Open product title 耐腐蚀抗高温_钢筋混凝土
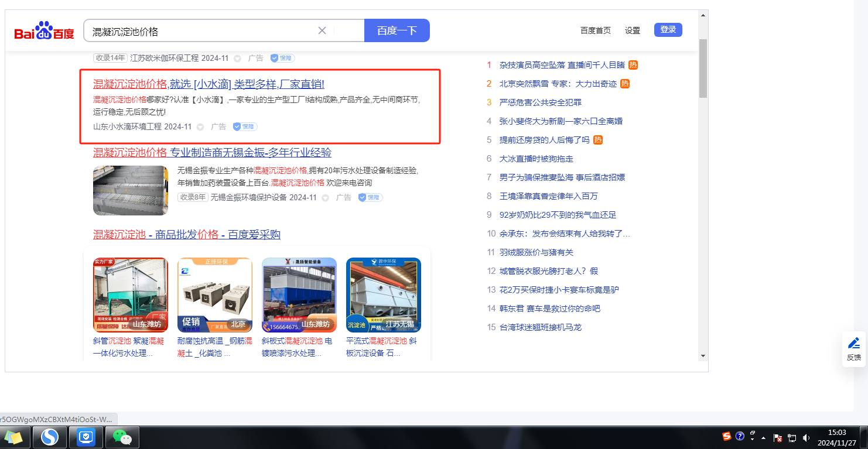 pos(215,347)
